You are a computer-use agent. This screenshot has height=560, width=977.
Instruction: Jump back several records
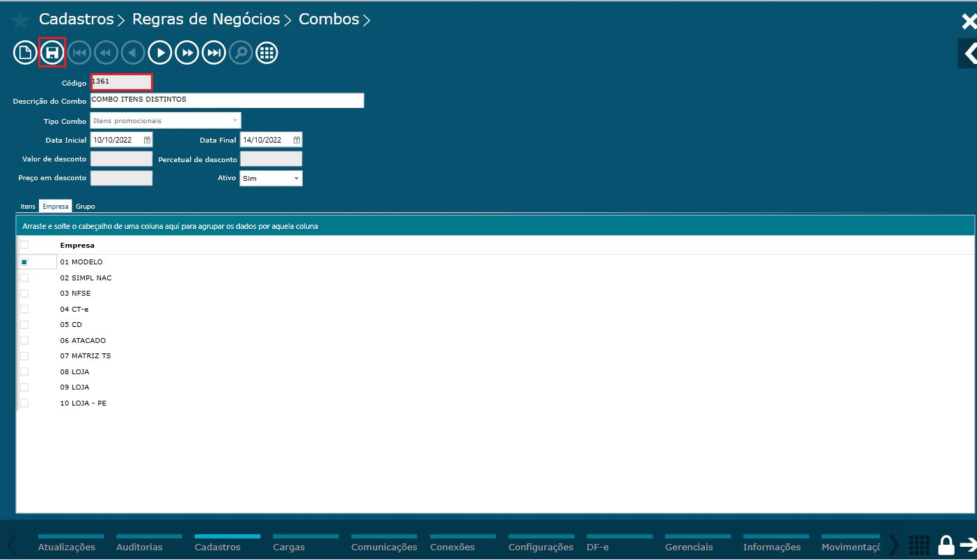click(106, 52)
